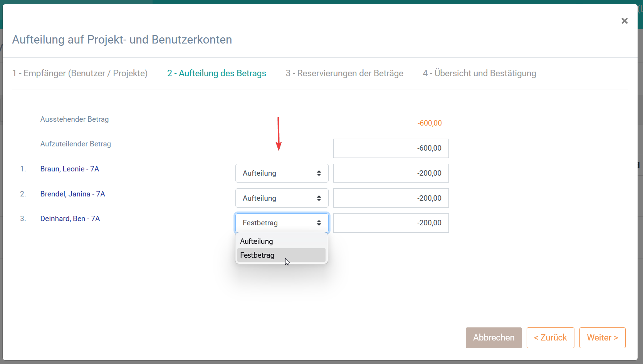Click the amount field for Deinhard, Ben
Image resolution: width=643 pixels, height=364 pixels.
tap(391, 223)
